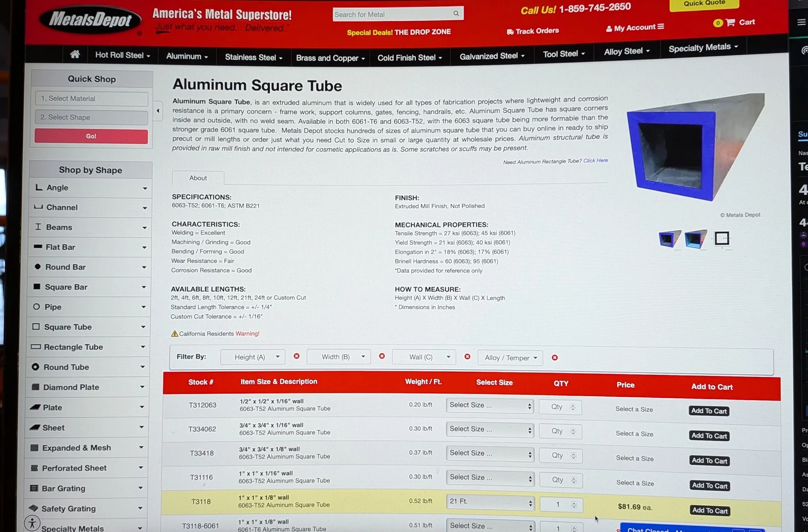Expand the Angle shape category
This screenshot has width=808, height=532.
tap(91, 188)
